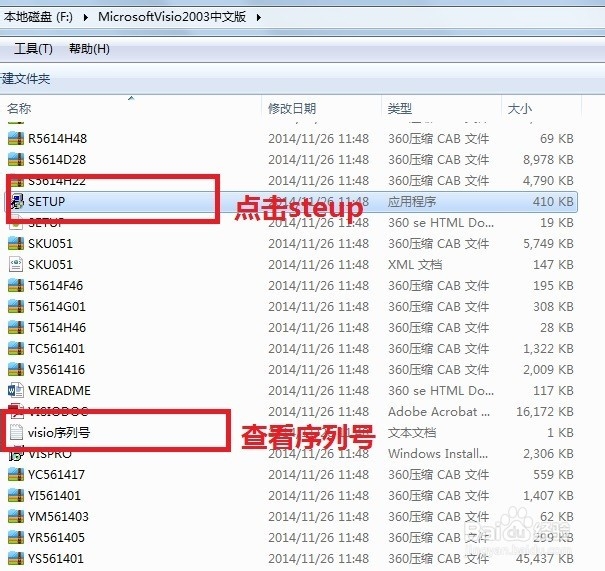
Task: Click the visio序列号 text file icon
Action: click(16, 432)
